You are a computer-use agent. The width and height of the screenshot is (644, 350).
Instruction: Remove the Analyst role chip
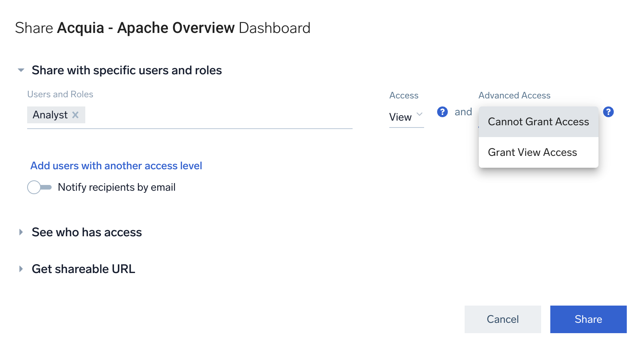click(75, 115)
